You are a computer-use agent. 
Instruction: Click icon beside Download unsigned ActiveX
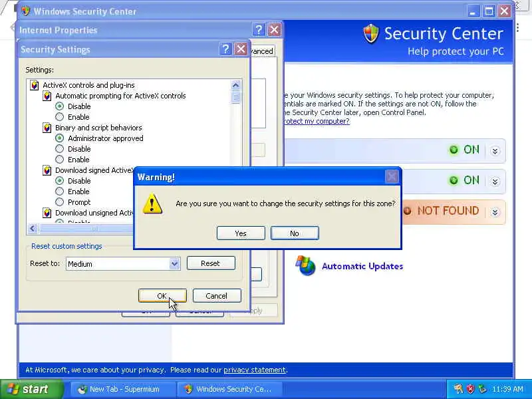tap(47, 213)
